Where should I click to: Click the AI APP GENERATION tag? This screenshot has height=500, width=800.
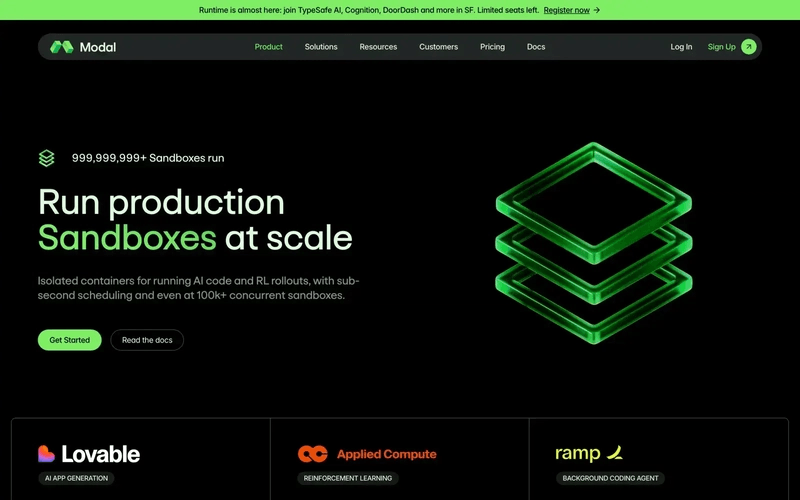click(x=77, y=478)
